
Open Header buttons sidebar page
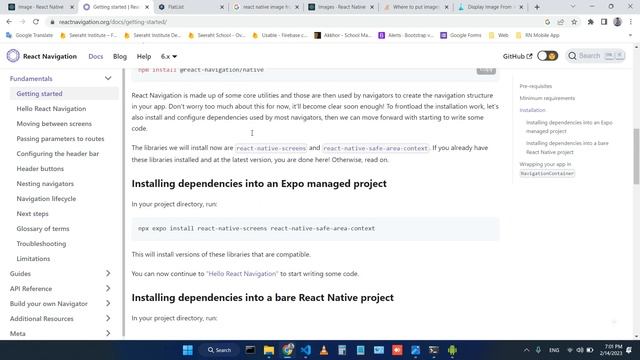[x=40, y=169]
